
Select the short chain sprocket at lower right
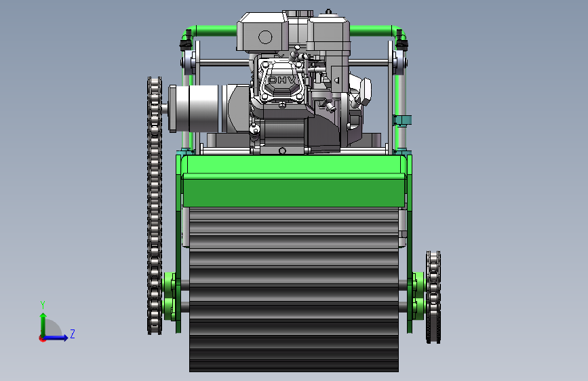433,297
